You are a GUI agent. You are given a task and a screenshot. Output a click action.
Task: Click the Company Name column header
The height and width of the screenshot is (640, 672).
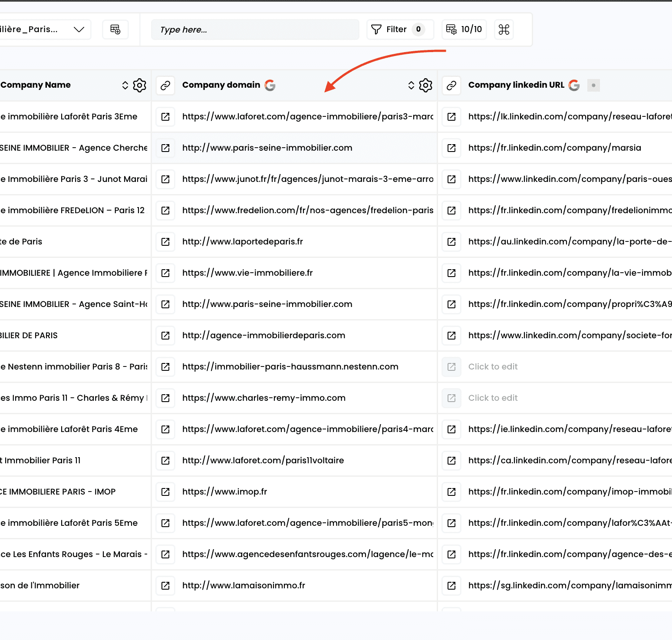coord(36,85)
